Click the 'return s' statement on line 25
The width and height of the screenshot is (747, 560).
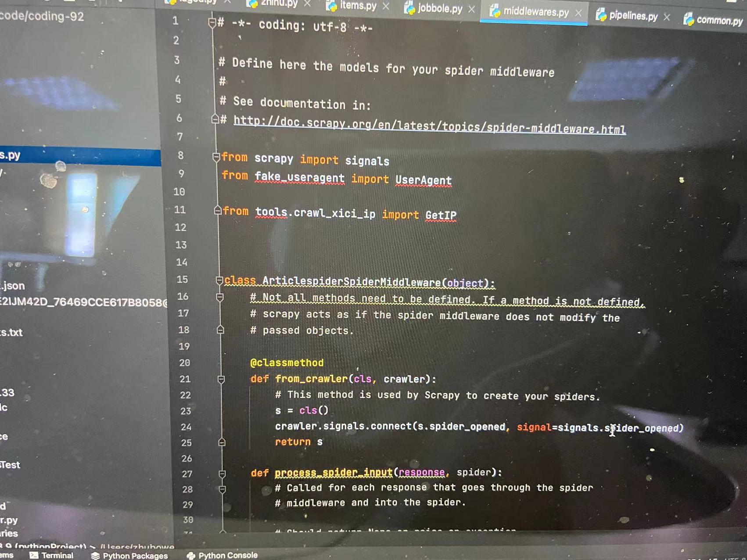299,442
